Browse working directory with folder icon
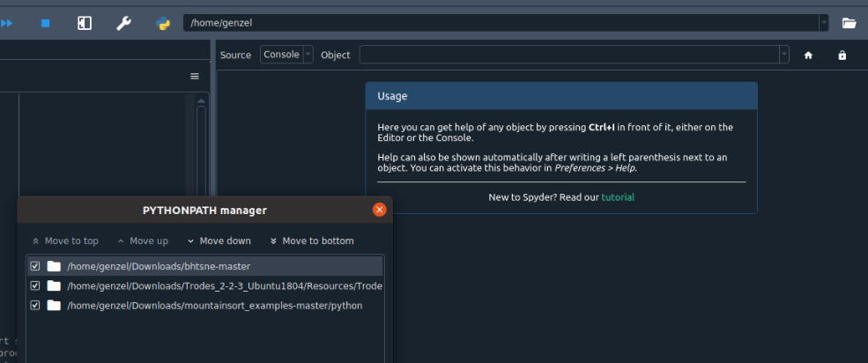Image resolution: width=868 pixels, height=363 pixels. coord(849,23)
